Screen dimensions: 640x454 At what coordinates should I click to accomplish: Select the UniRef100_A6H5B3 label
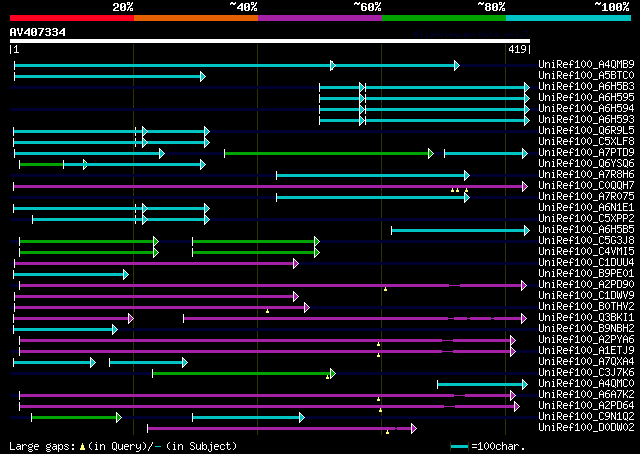586,86
